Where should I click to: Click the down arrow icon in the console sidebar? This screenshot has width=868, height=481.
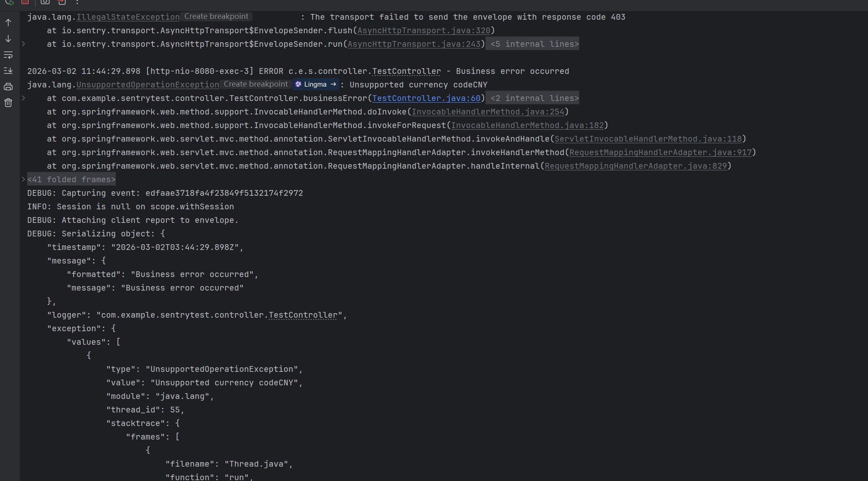[x=8, y=39]
